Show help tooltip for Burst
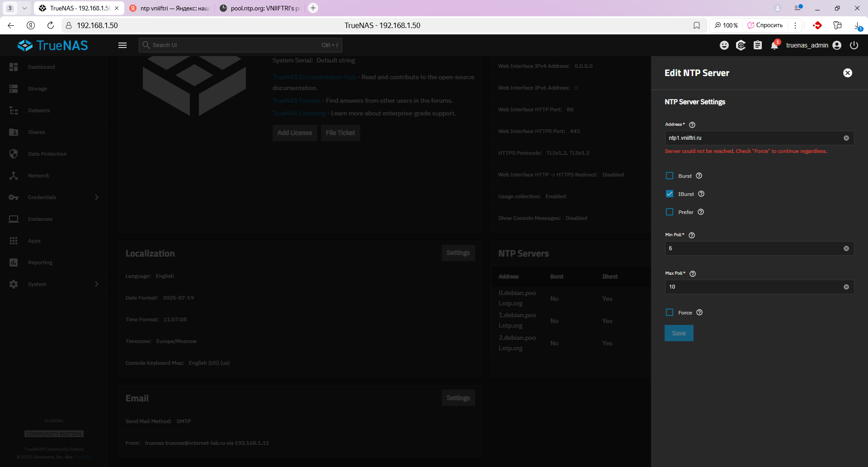This screenshot has height=467, width=868. pyautogui.click(x=699, y=176)
